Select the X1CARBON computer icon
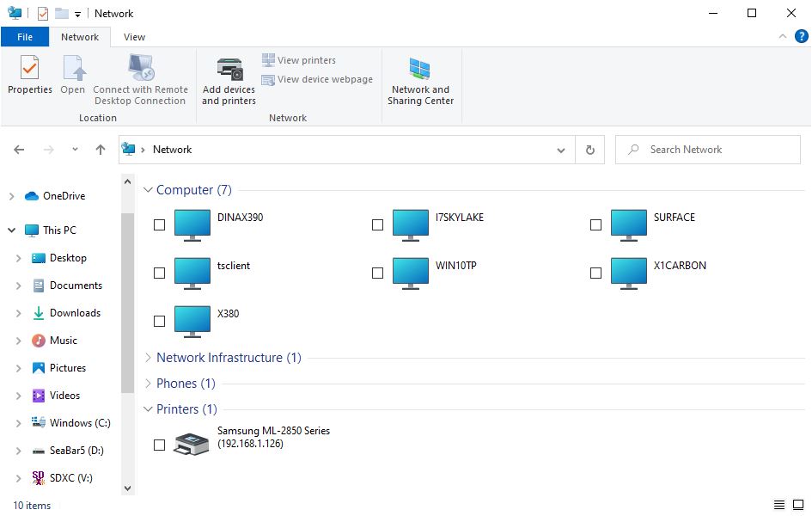The height and width of the screenshot is (516, 812). (629, 273)
